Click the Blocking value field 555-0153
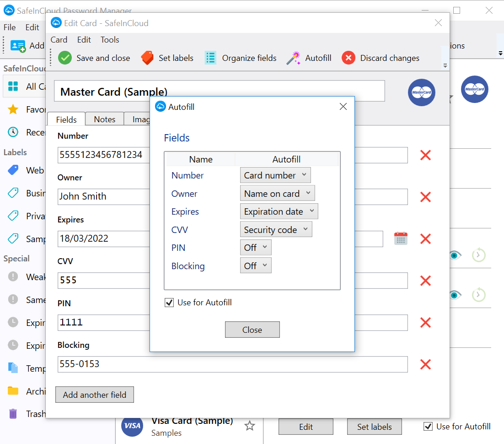Image resolution: width=504 pixels, height=444 pixels. pos(233,364)
